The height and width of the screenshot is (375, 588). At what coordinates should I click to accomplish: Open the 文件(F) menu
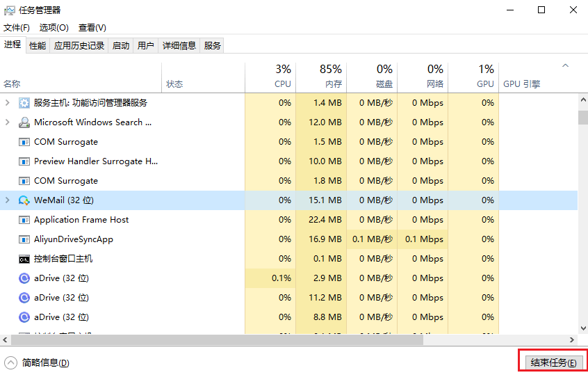17,28
